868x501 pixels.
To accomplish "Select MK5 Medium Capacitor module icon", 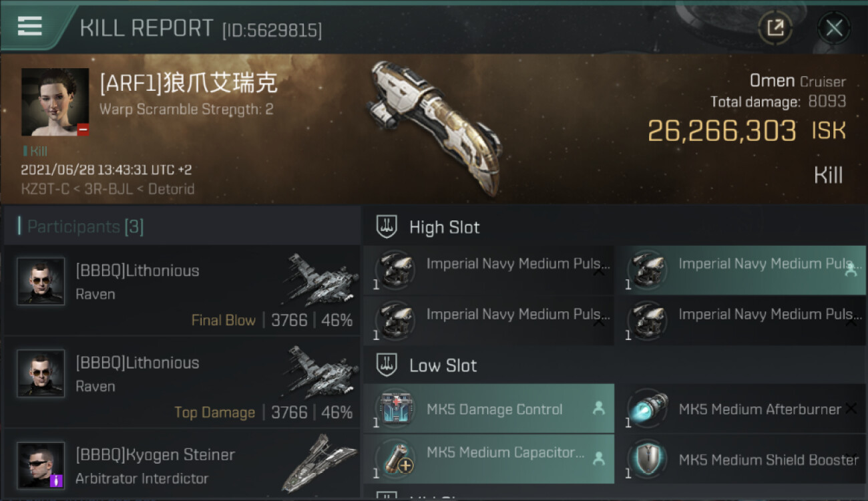I will tap(396, 460).
